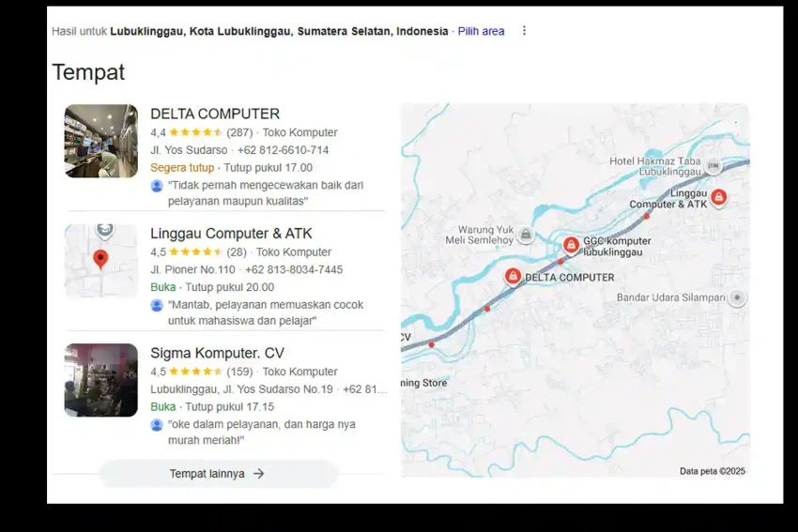Open the DELTA COMPUTER store photo
The width and height of the screenshot is (798, 532).
[x=100, y=141]
